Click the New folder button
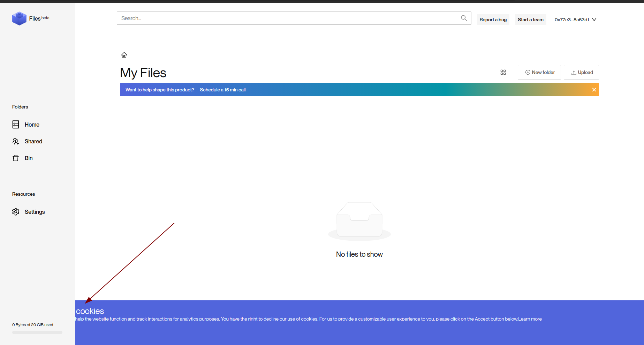The width and height of the screenshot is (644, 345). click(539, 72)
